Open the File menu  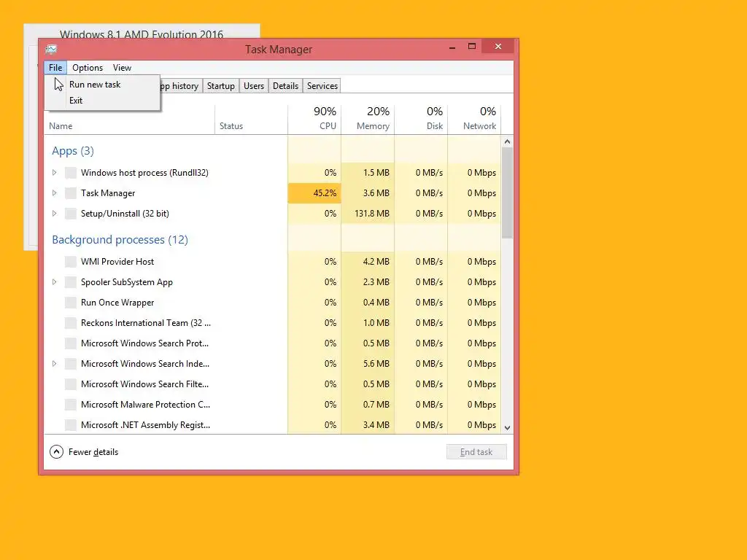point(55,68)
